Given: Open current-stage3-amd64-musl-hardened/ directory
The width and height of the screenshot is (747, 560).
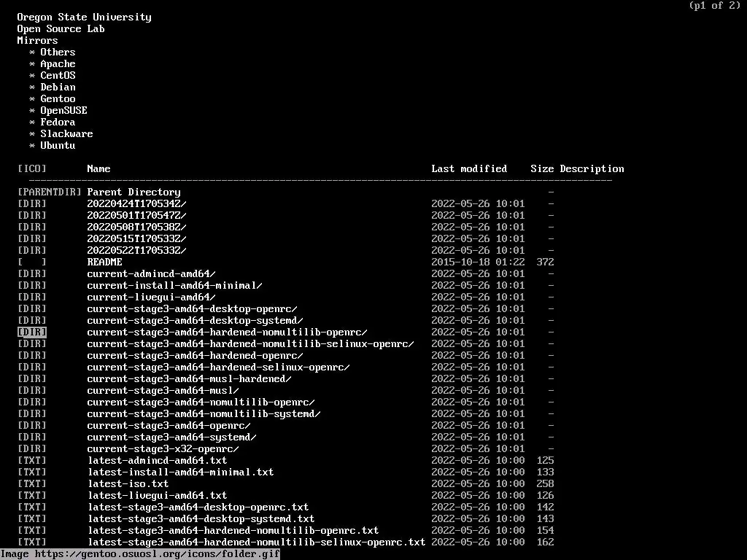Looking at the screenshot, I should pyautogui.click(x=189, y=378).
